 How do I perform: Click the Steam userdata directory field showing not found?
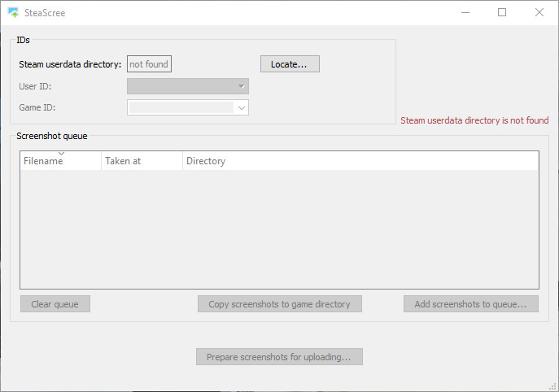click(149, 64)
